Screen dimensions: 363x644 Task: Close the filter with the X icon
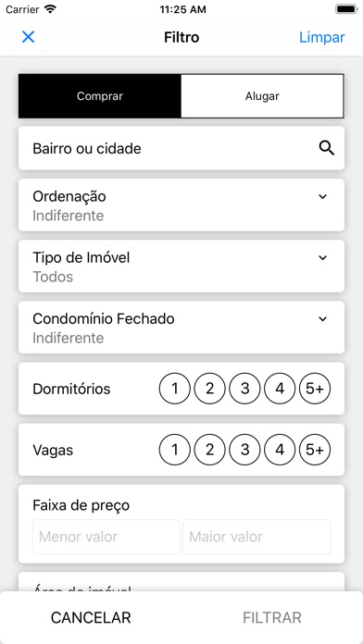click(28, 37)
